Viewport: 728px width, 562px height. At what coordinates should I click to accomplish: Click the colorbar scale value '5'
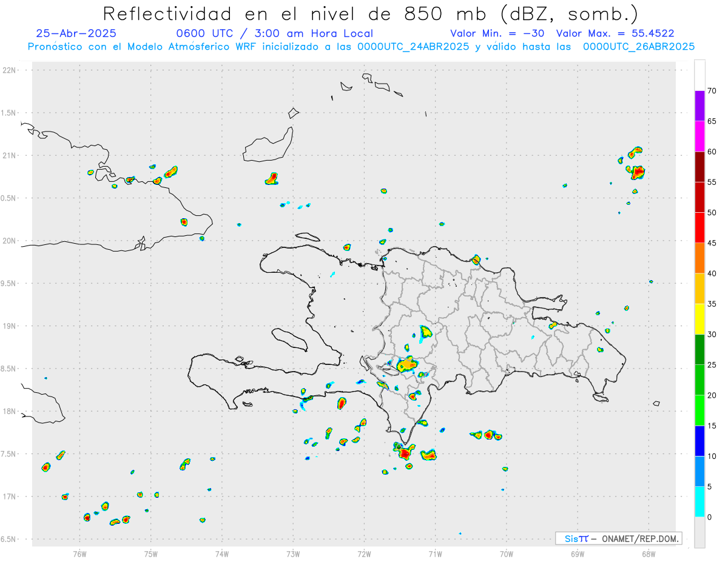pos(710,487)
